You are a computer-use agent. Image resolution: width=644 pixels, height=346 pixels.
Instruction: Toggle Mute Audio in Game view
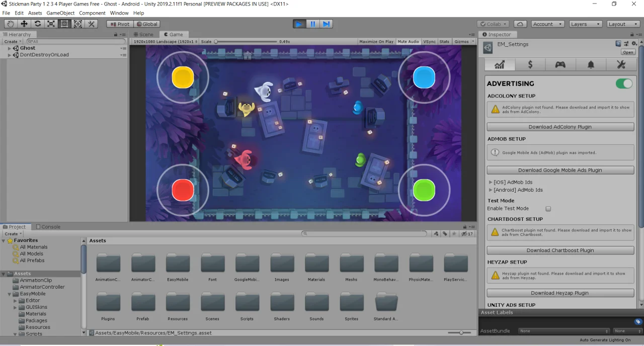pyautogui.click(x=408, y=41)
